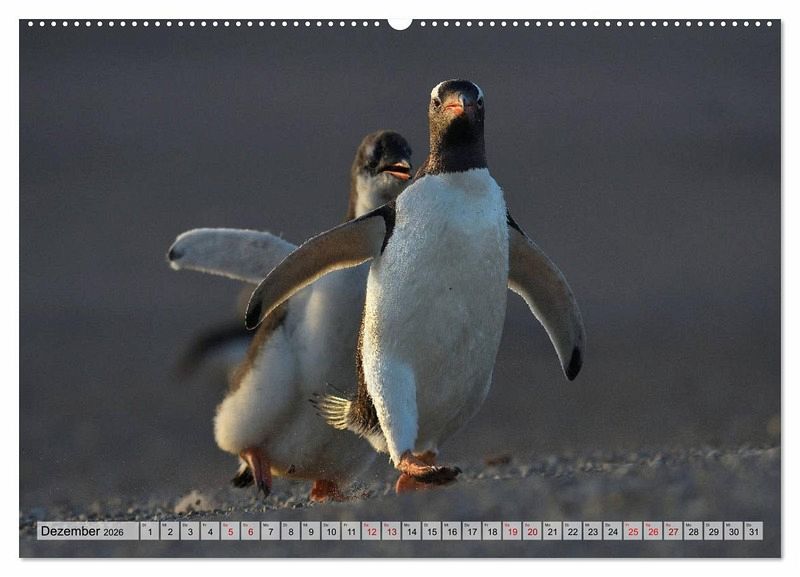Click red day 20 in calendar strip

point(532,531)
